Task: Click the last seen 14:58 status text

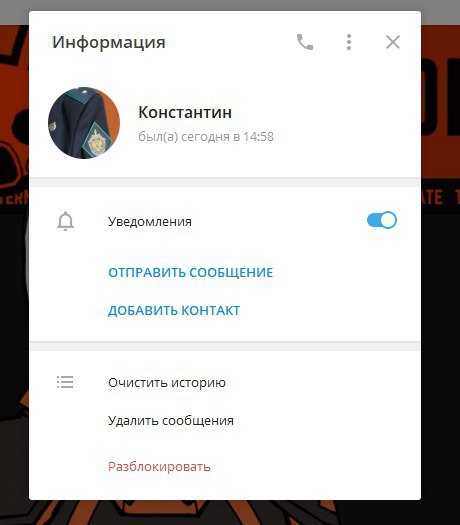Action: (206, 137)
